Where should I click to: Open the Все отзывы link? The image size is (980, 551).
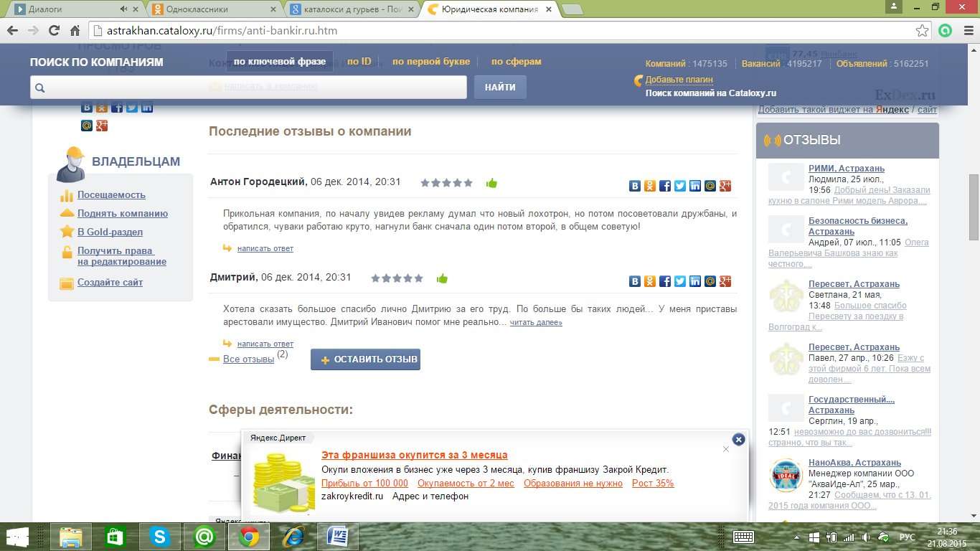click(x=248, y=359)
